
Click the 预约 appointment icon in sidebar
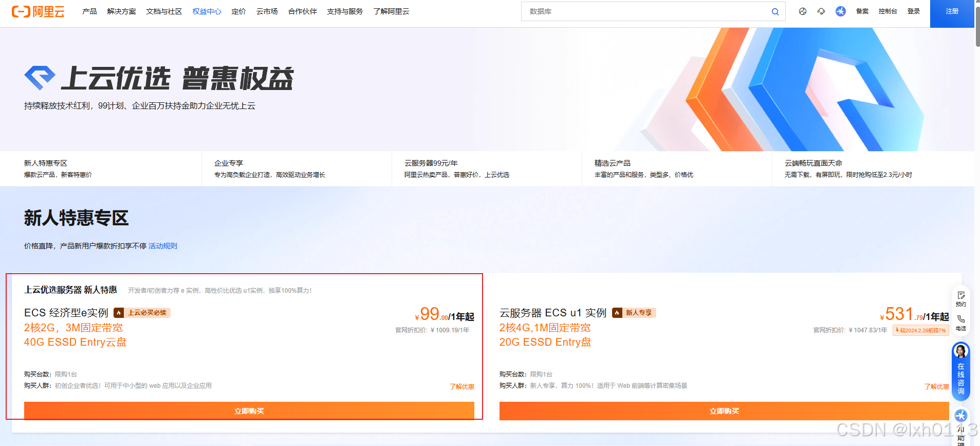click(961, 298)
